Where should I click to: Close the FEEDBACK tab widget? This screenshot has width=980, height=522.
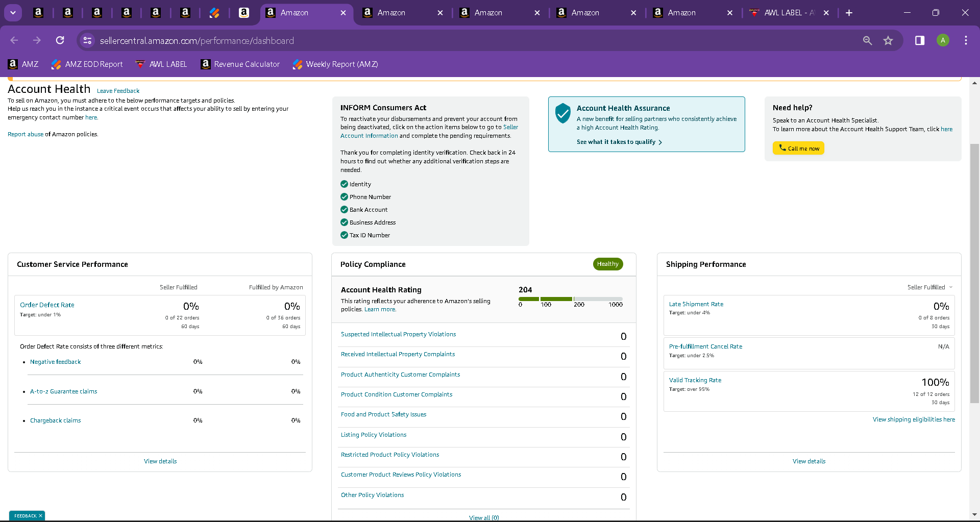(x=40, y=516)
